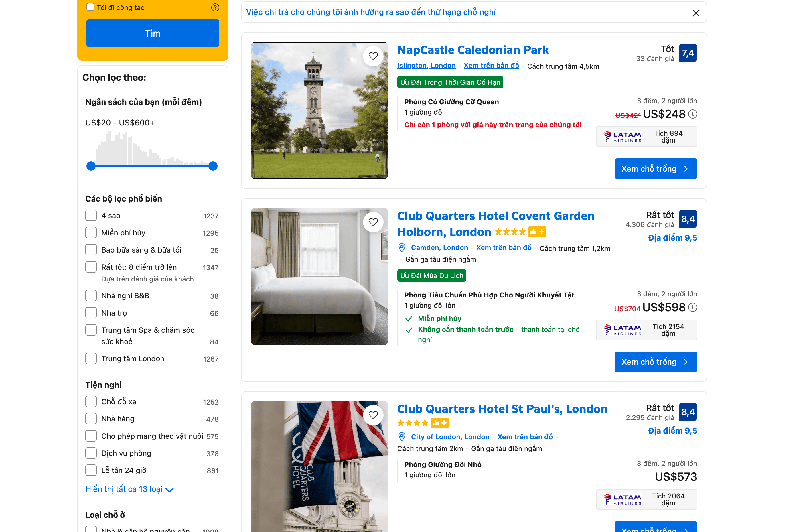809x532 pixels.
Task: Open price info icon next to US$248
Action: pos(693,114)
